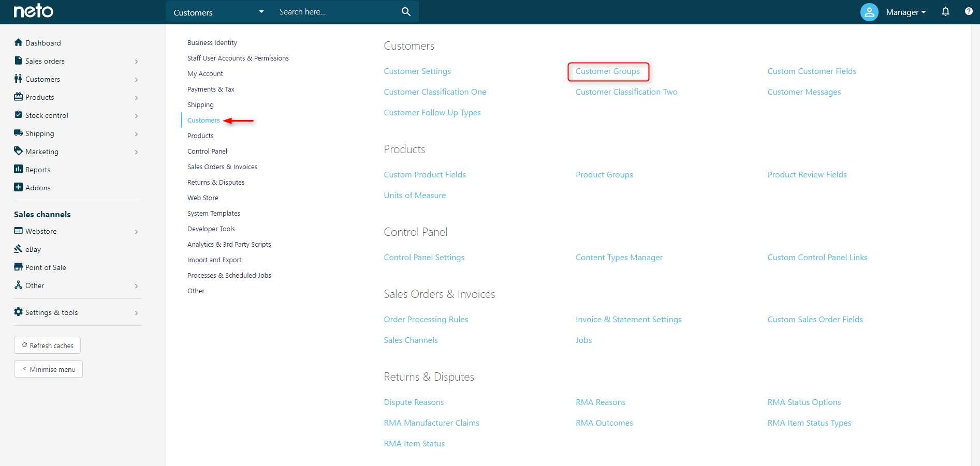Open RMA Item Status Types link
Screen dimensions: 980x466
(x=809, y=423)
